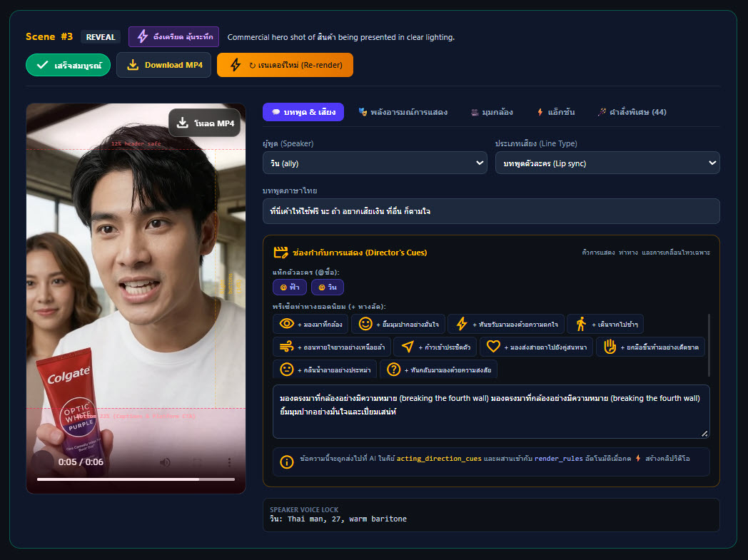The image size is (748, 560).
Task: Click the green เสร็จสมบูรณ์ status button
Action: pyautogui.click(x=69, y=66)
